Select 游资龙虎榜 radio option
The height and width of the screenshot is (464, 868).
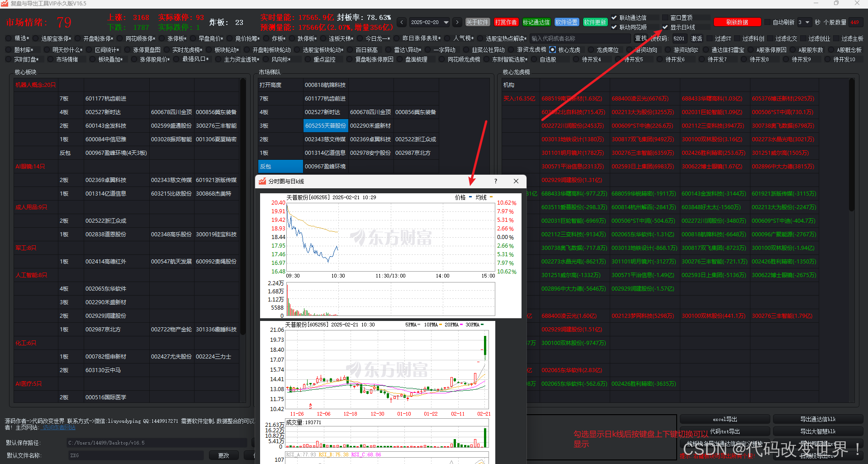point(511,50)
